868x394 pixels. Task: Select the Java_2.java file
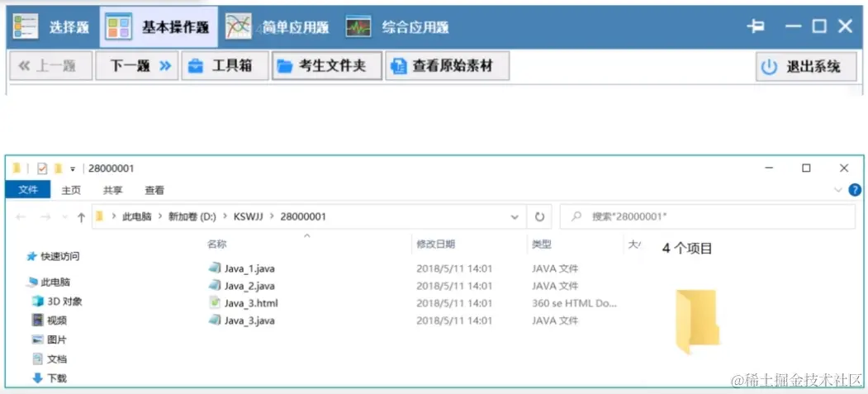(249, 286)
